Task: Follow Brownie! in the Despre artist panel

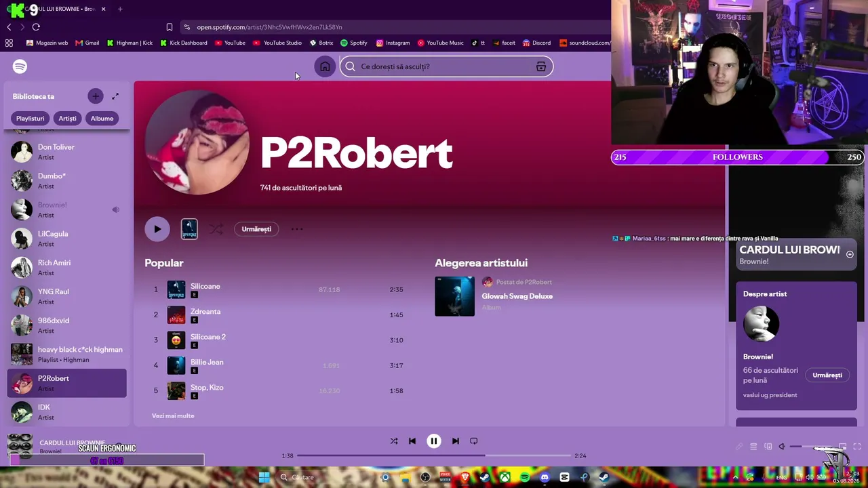Action: (x=827, y=375)
